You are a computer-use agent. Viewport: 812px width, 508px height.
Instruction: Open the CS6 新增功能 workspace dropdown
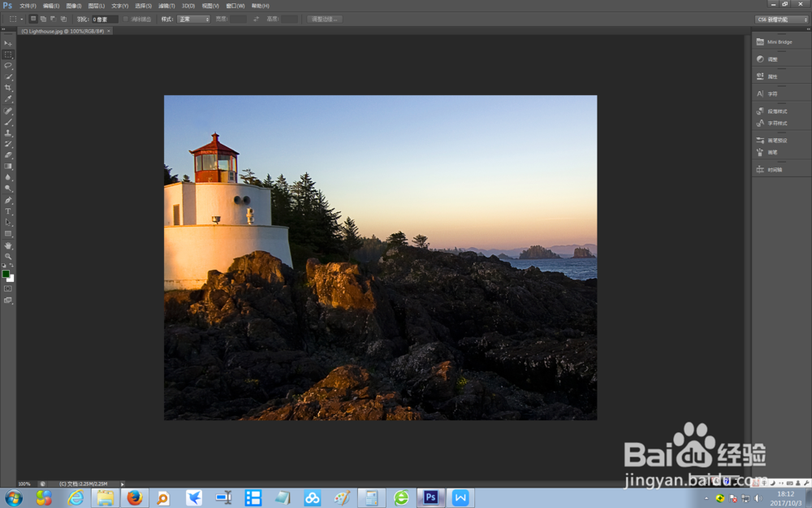click(781, 20)
